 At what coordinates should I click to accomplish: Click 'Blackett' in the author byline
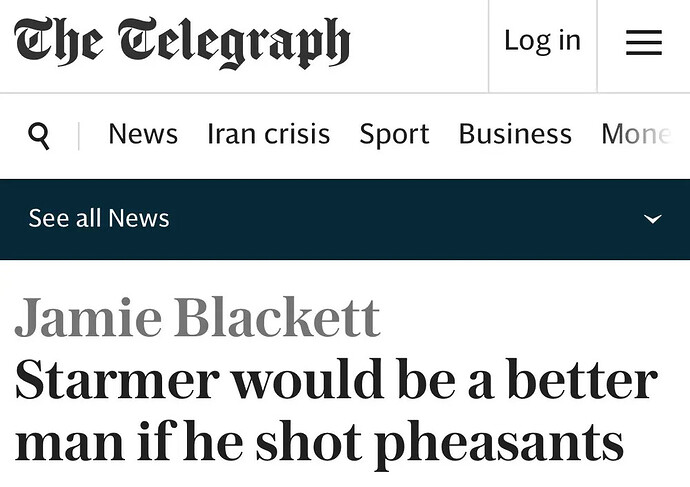point(277,318)
